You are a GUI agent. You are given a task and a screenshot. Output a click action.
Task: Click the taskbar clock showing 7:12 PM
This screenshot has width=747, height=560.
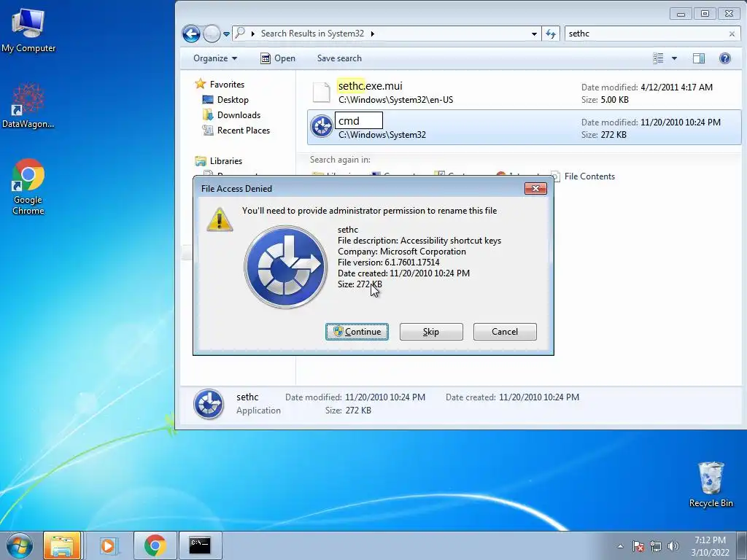[711, 546]
